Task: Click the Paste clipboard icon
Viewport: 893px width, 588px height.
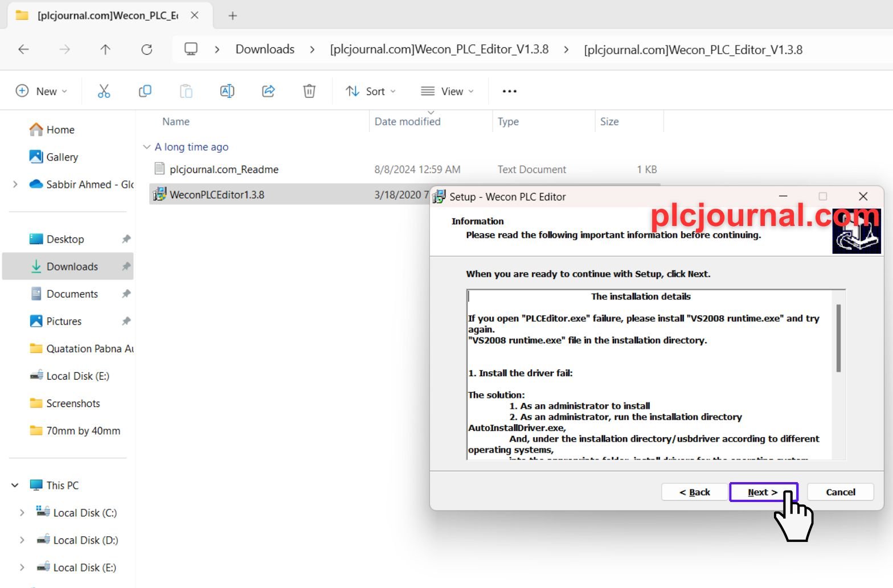Action: 186,91
